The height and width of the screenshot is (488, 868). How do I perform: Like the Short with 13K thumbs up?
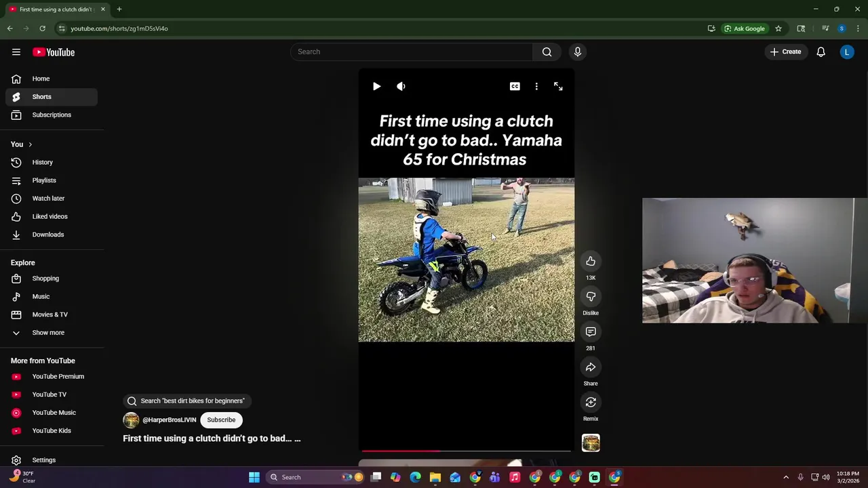coord(591,261)
